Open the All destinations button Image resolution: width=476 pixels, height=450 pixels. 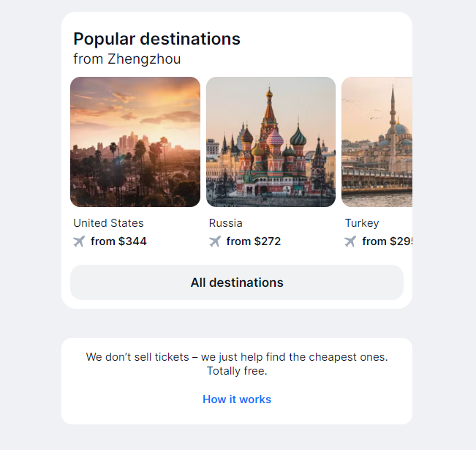237,282
